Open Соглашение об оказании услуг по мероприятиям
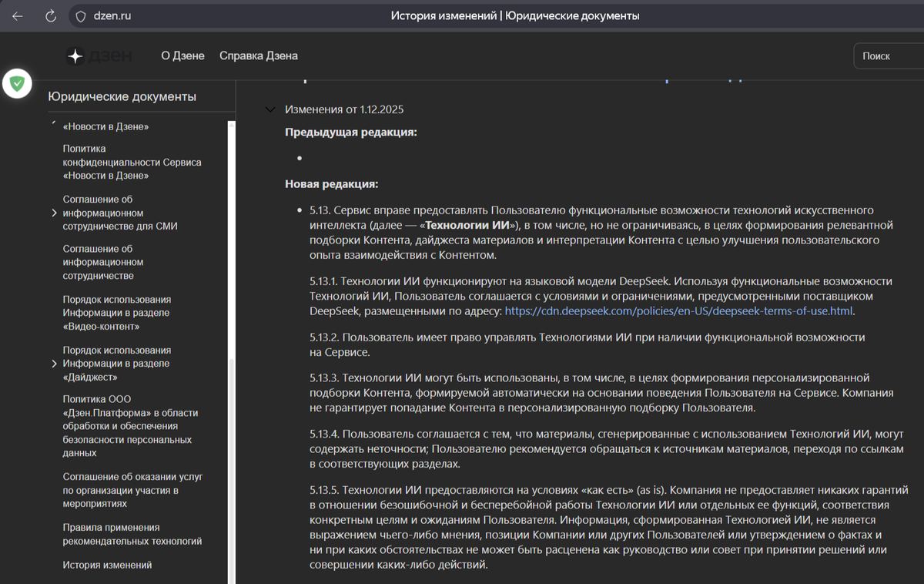Image resolution: width=924 pixels, height=584 pixels. tap(133, 490)
